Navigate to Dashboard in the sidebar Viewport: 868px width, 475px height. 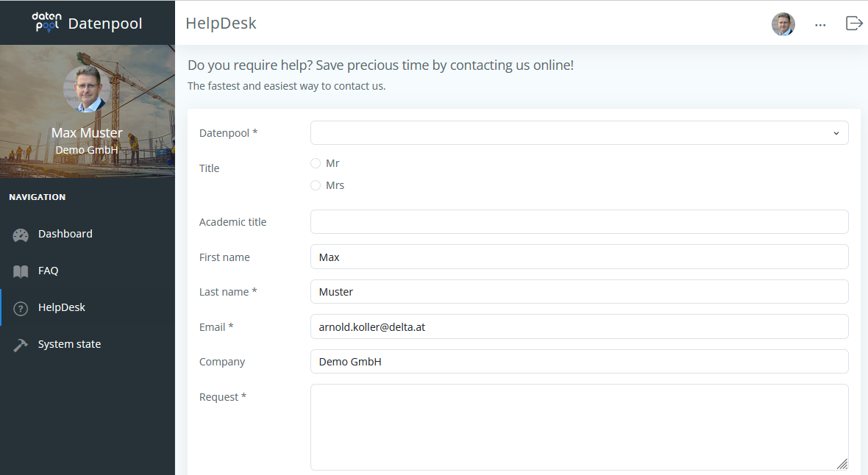click(65, 234)
